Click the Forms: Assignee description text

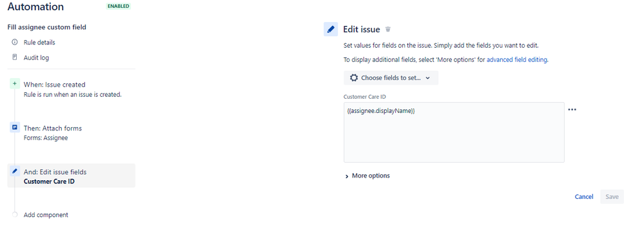(x=46, y=138)
